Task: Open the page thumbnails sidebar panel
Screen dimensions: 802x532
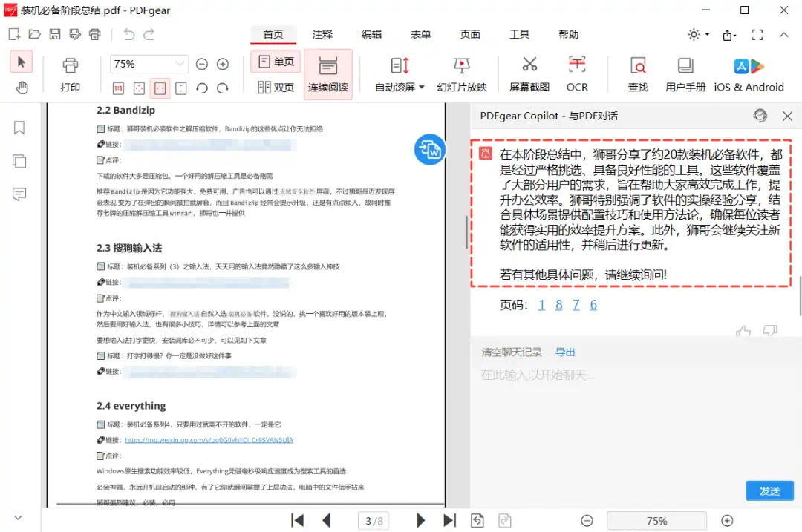Action: [x=19, y=161]
